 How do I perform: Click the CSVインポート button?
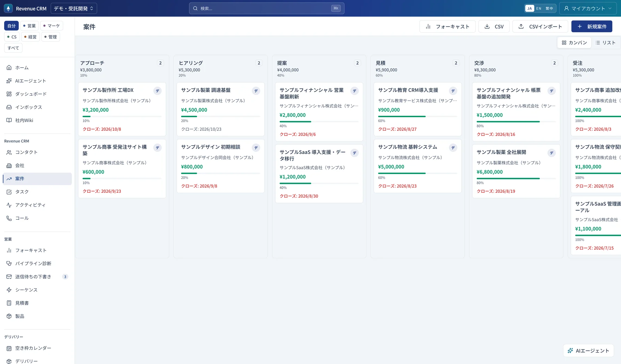coord(540,26)
